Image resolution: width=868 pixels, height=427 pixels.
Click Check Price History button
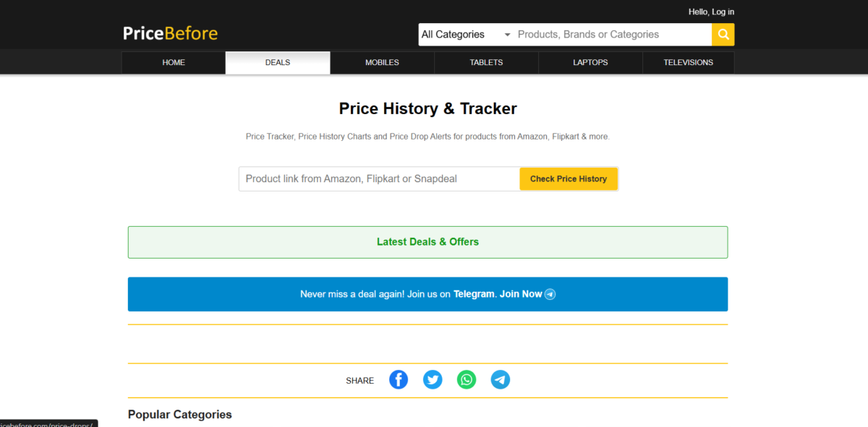pyautogui.click(x=569, y=178)
